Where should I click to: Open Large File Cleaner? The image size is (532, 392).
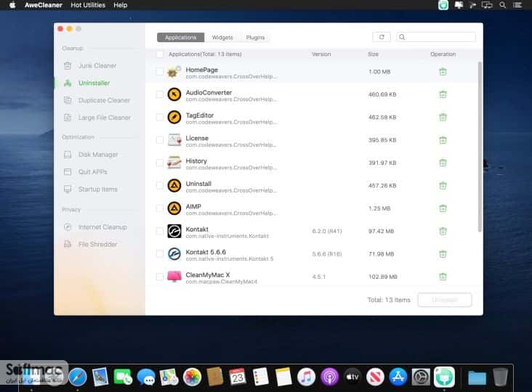[97, 118]
